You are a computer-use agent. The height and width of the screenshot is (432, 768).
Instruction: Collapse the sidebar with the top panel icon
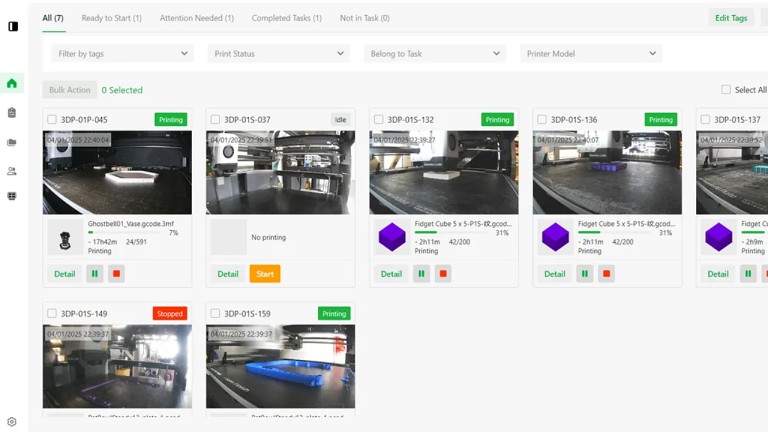tap(13, 26)
